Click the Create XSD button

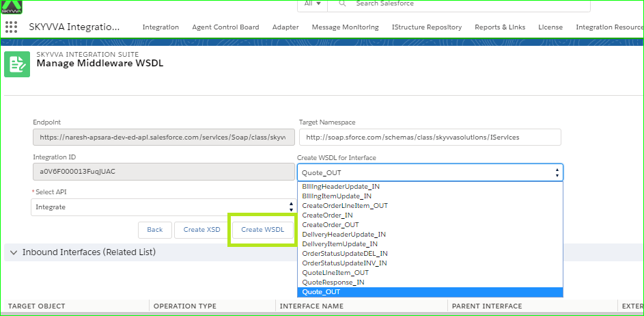point(201,230)
